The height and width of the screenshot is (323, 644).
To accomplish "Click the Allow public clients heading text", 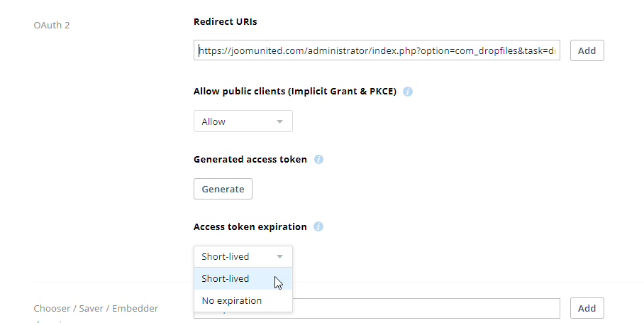I will tap(294, 92).
